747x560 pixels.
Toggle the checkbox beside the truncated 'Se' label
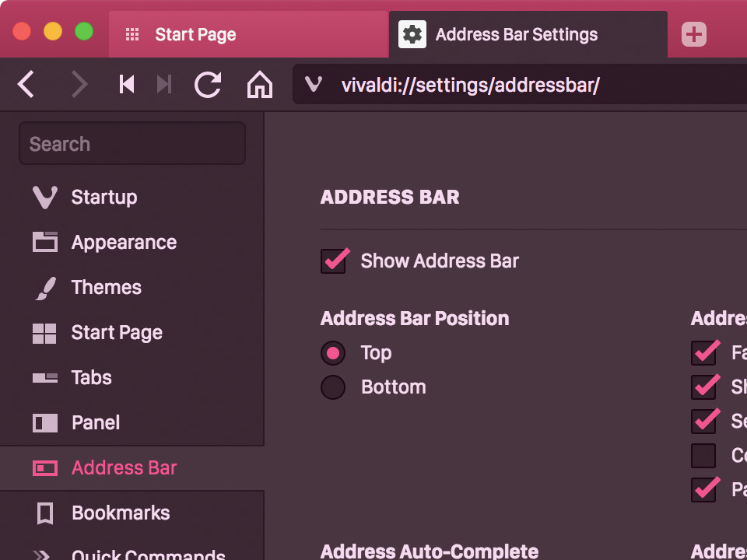703,422
